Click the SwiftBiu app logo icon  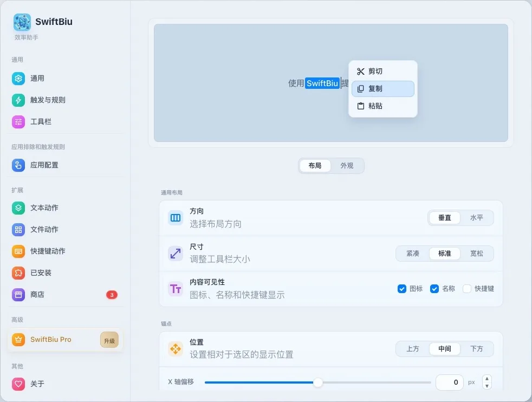22,22
